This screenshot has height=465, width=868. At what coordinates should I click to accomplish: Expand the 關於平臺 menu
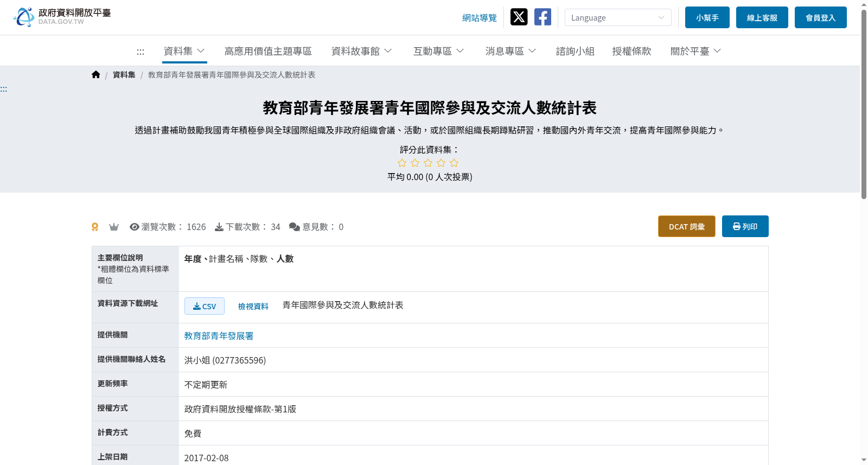coord(696,51)
